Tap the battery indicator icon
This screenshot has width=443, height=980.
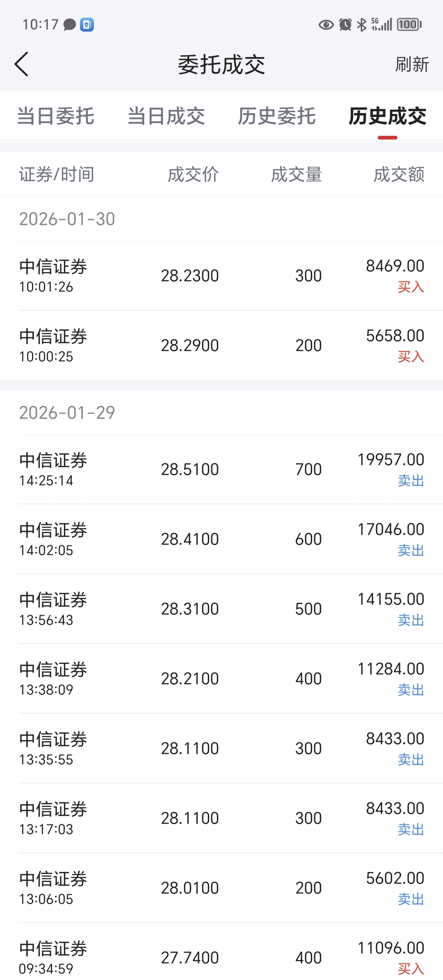click(409, 25)
